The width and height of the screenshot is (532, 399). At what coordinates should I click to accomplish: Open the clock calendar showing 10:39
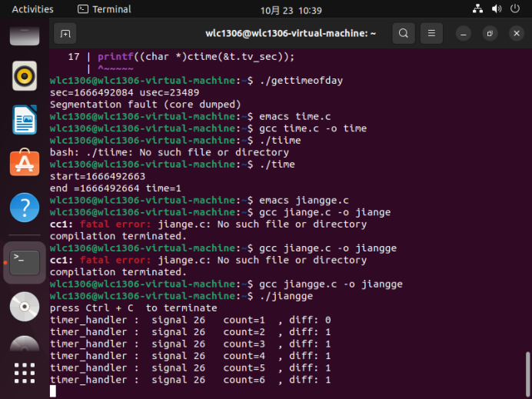pyautogui.click(x=291, y=11)
